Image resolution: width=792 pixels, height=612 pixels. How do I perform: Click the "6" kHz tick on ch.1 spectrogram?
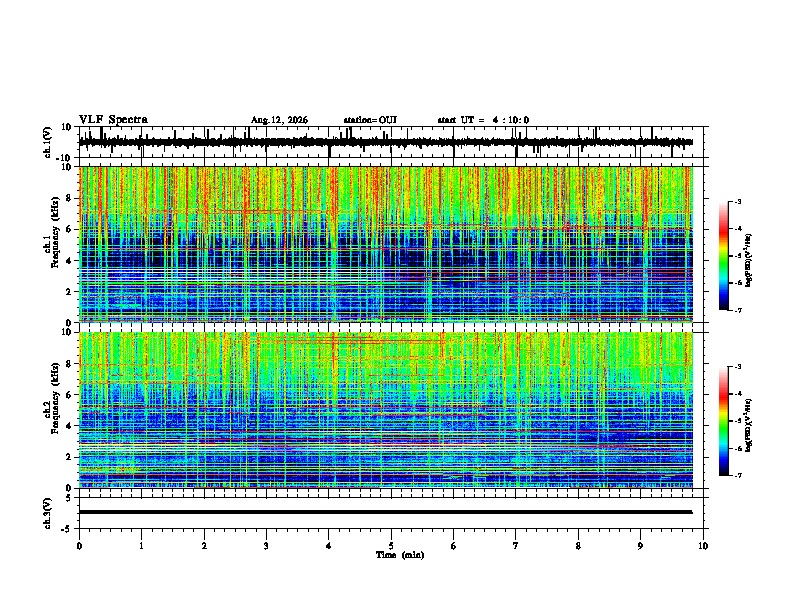[x=70, y=229]
